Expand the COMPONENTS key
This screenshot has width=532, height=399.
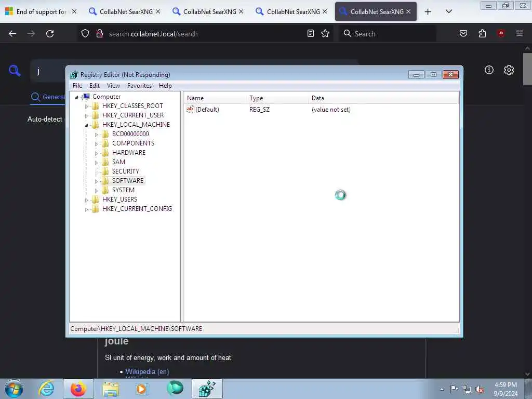(x=96, y=144)
